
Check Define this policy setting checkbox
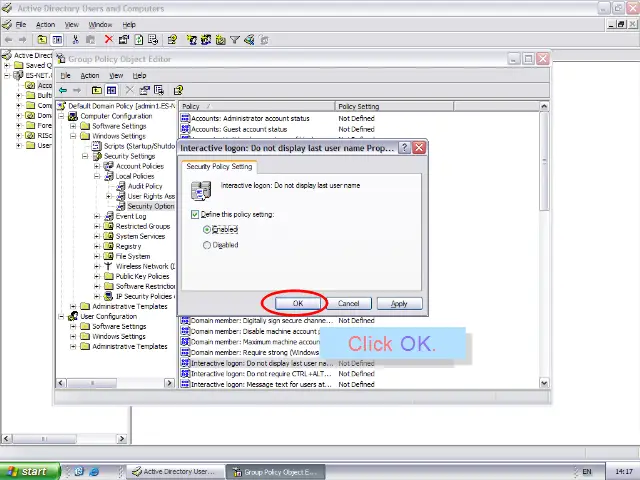pyautogui.click(x=195, y=214)
